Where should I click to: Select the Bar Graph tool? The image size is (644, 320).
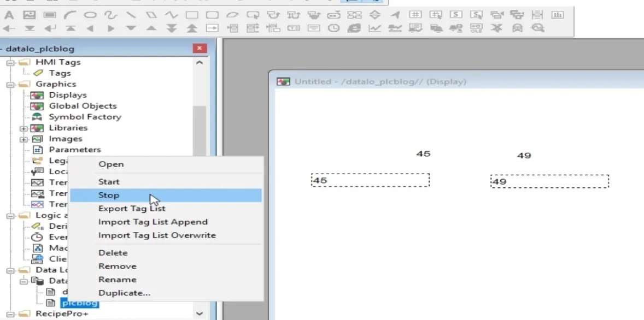tap(558, 15)
